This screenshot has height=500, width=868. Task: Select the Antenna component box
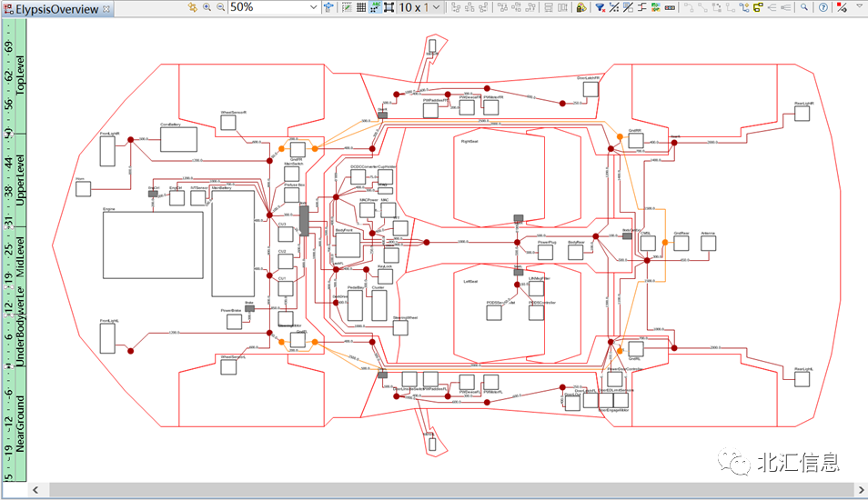708,243
